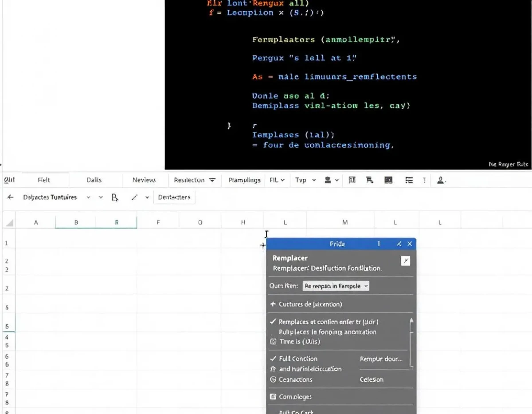Open the Flelt tab
The width and height of the screenshot is (532, 414).
[44, 180]
